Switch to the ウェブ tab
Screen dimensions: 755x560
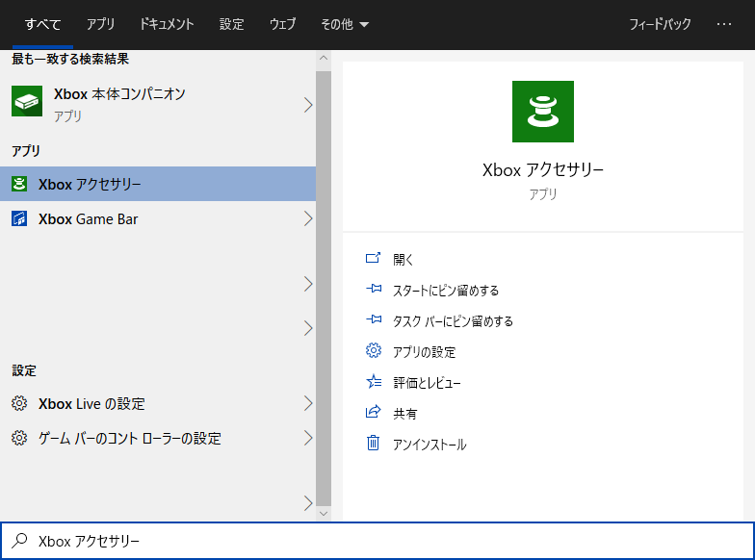point(282,24)
